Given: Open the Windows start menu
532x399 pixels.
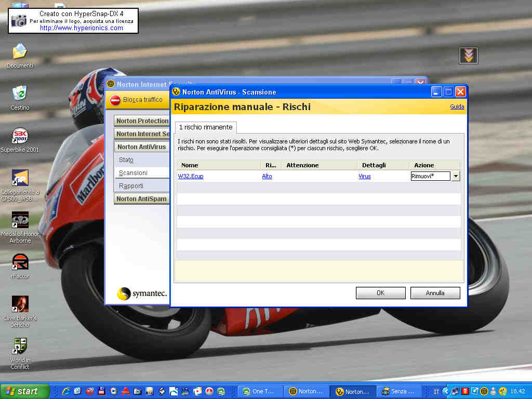Looking at the screenshot, I should pyautogui.click(x=24, y=391).
